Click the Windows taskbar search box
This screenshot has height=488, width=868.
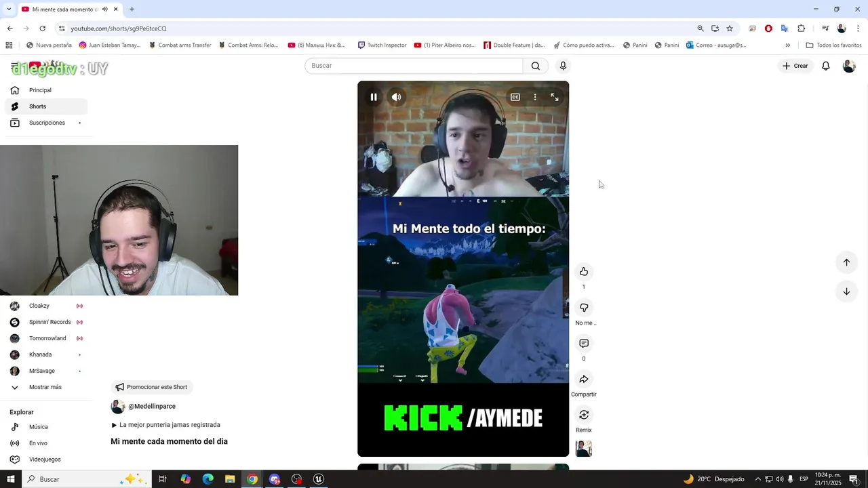click(x=86, y=479)
